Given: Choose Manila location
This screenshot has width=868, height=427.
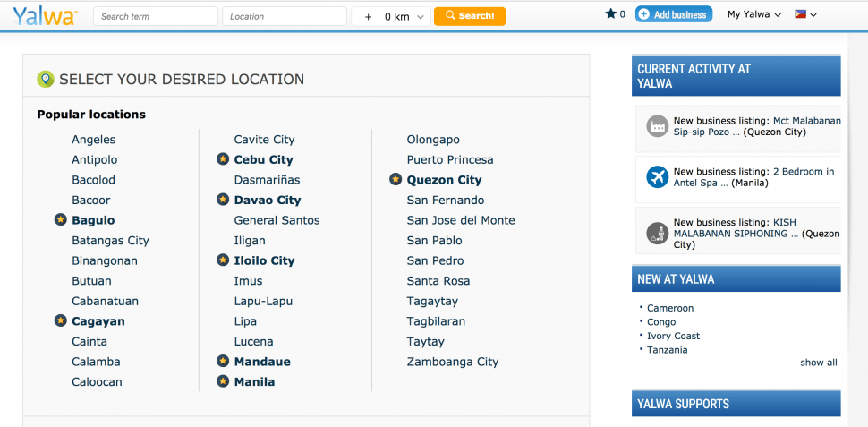Looking at the screenshot, I should point(255,381).
